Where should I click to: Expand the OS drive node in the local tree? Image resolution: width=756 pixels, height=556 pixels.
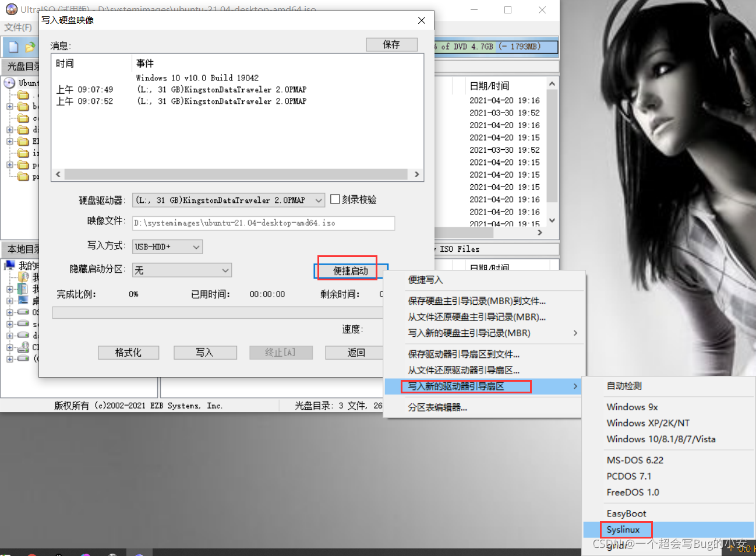(x=9, y=312)
